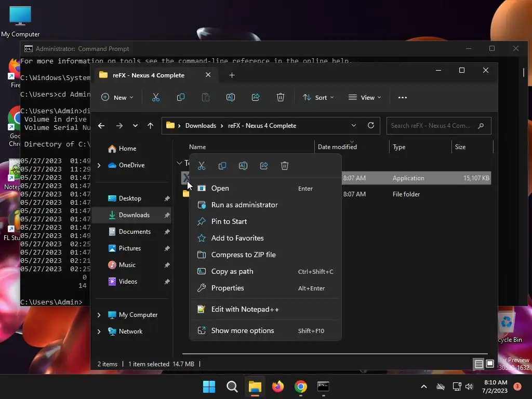Viewport: 532px width, 399px height.
Task: Sort by Date modified column header
Action: pyautogui.click(x=352, y=147)
